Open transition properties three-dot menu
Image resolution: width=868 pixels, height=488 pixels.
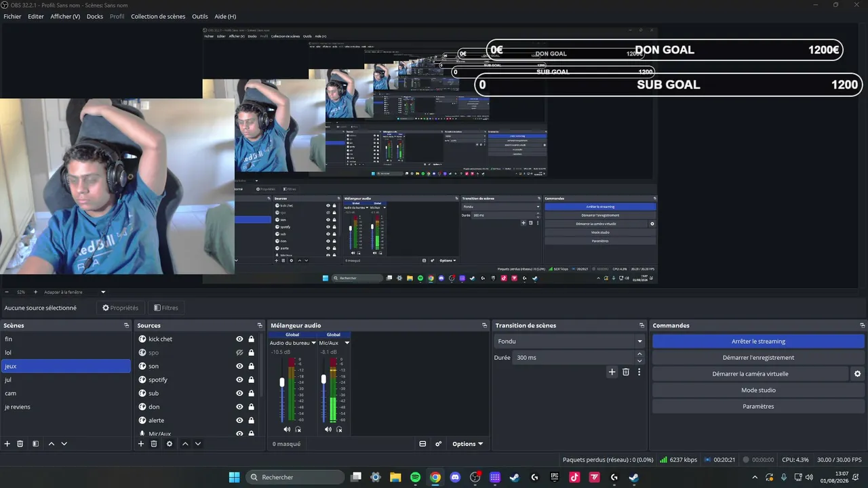coord(639,372)
